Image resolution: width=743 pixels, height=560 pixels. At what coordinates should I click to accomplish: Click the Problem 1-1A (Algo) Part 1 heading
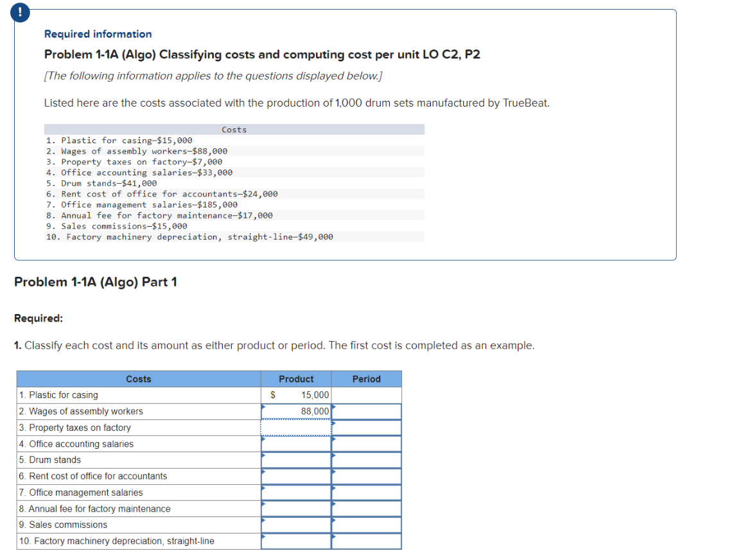95,281
